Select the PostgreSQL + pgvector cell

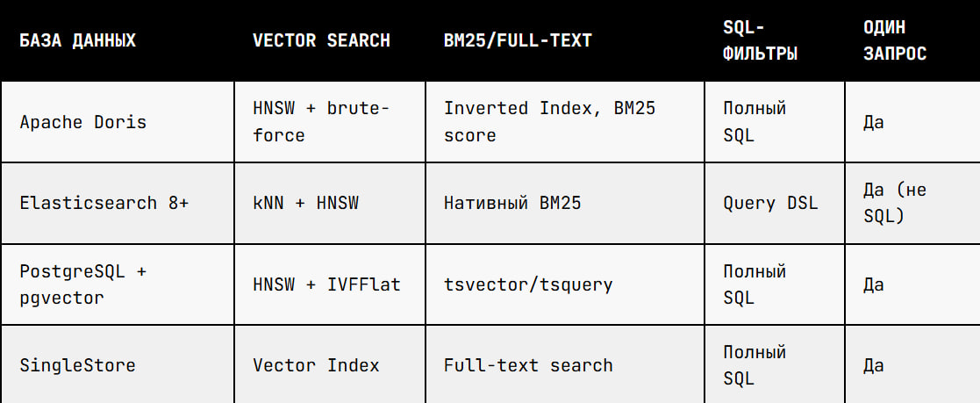coord(118,284)
